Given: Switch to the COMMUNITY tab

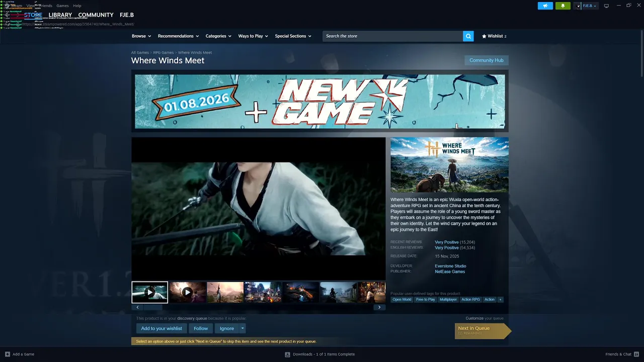Looking at the screenshot, I should click(96, 15).
